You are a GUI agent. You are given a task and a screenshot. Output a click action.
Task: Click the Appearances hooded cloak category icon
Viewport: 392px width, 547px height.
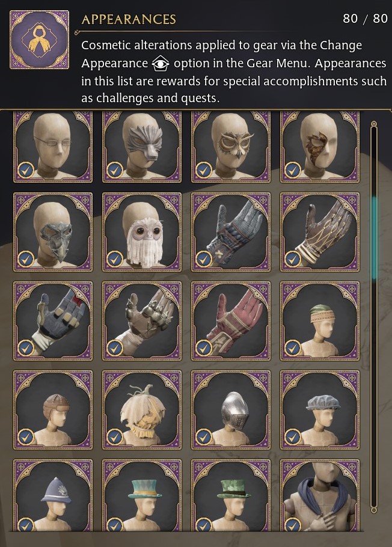pos(39,40)
